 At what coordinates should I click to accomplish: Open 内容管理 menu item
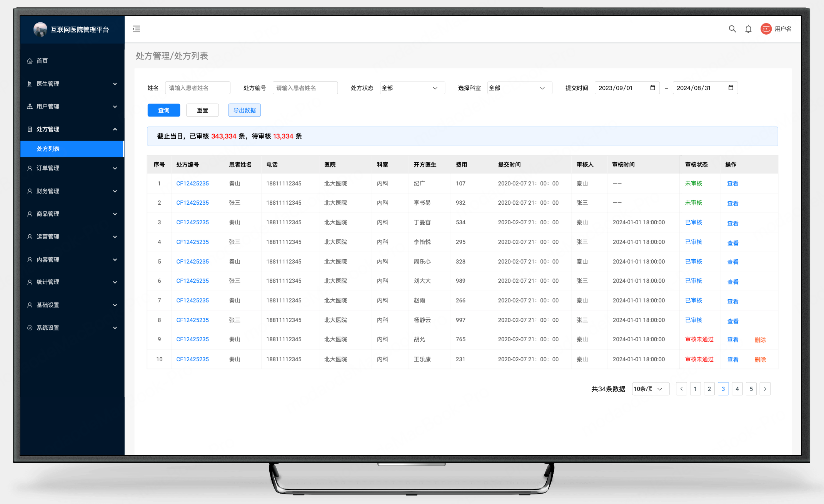pyautogui.click(x=72, y=260)
